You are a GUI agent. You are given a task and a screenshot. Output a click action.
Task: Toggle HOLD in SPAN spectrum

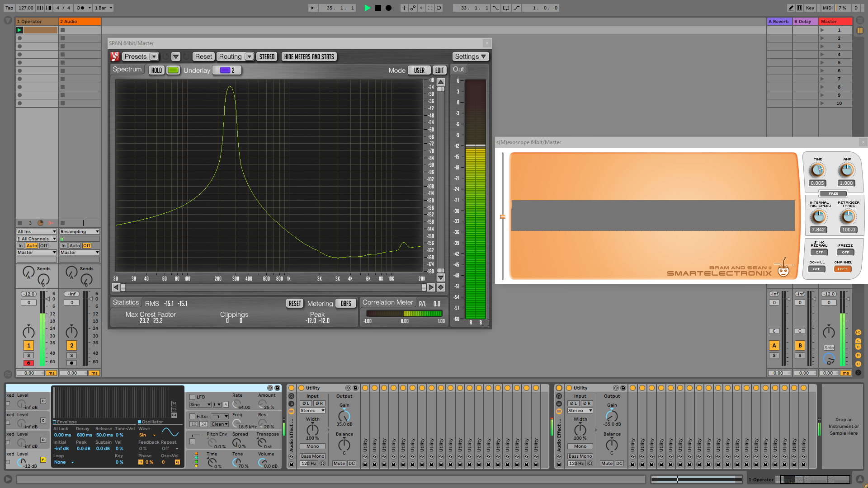click(x=156, y=70)
